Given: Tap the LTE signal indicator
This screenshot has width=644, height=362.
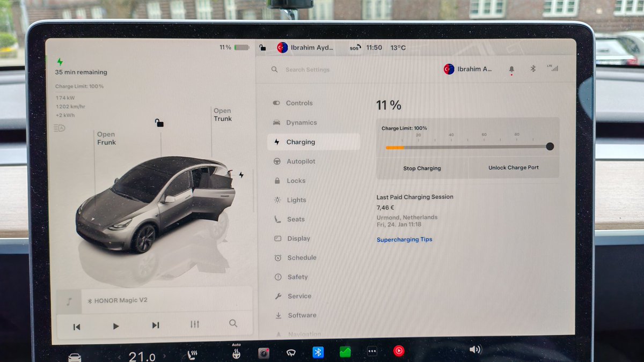Looking at the screenshot, I should pos(552,68).
